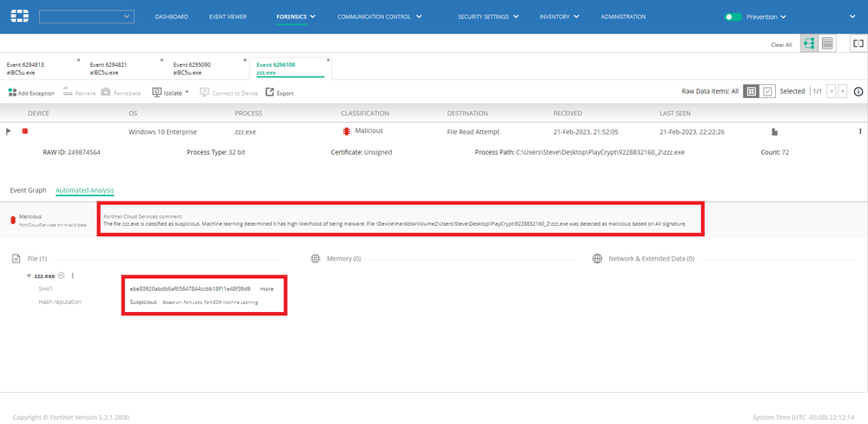Collapse the zzz.exe file tree node
Viewport: 868px width, 424px height.
[x=29, y=275]
